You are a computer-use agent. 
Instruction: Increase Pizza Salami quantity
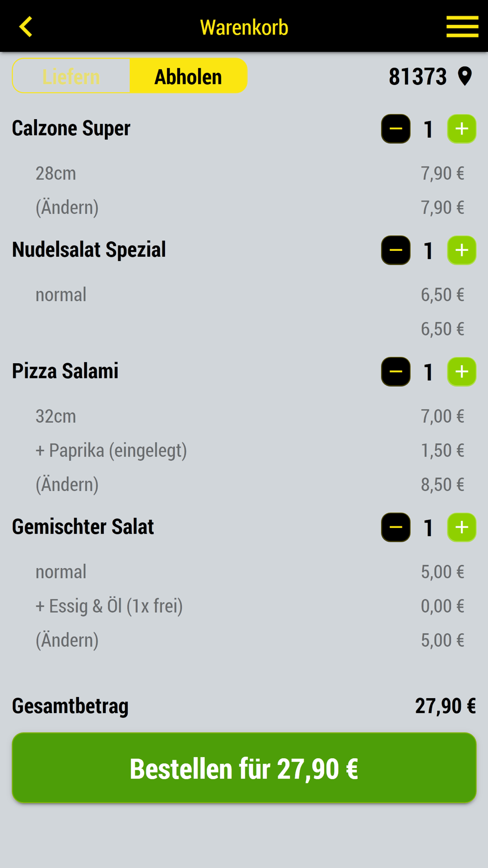point(462,372)
